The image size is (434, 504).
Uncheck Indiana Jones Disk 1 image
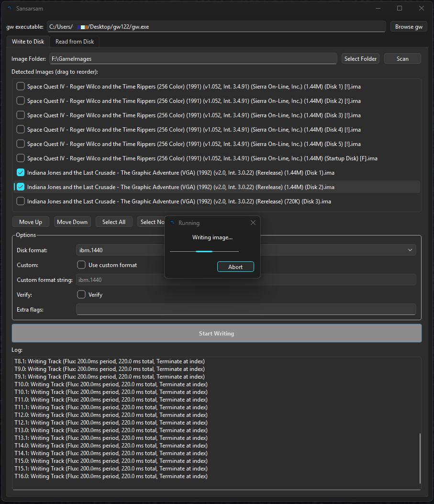[x=21, y=173]
